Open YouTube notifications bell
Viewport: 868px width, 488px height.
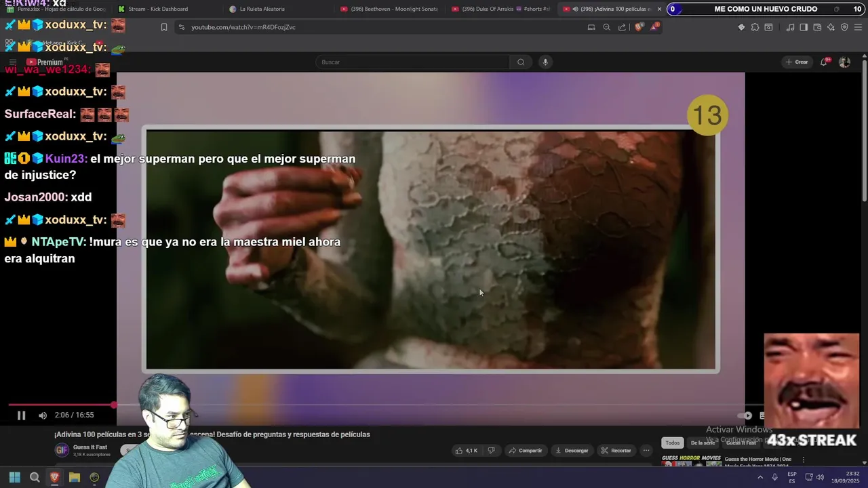(x=824, y=62)
